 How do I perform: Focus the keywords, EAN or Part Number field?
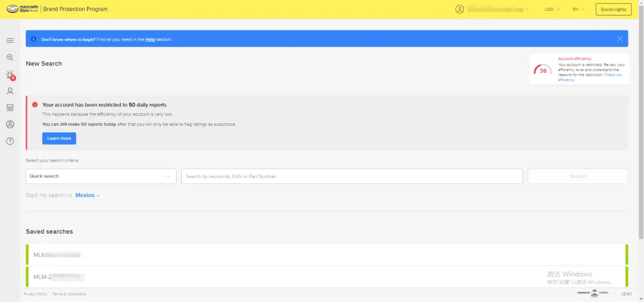tap(352, 176)
